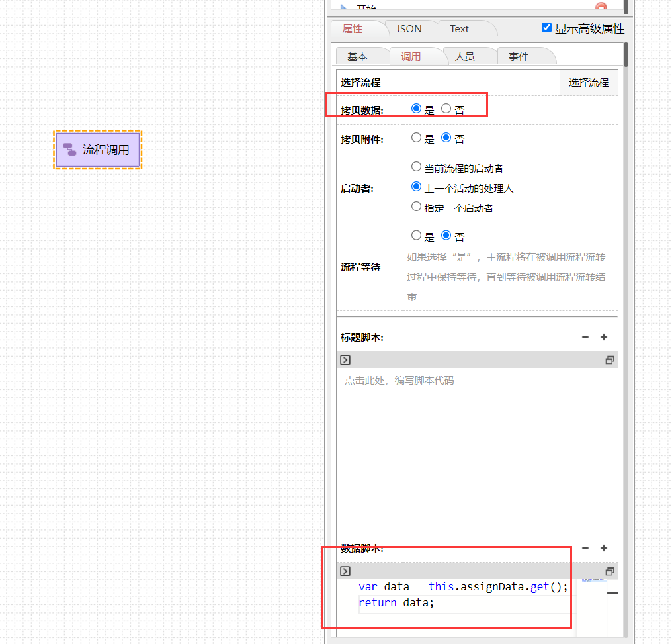This screenshot has height=644, width=672.
Task: Click code line 'return data;' in 数据脚本
Action: pyautogui.click(x=396, y=602)
